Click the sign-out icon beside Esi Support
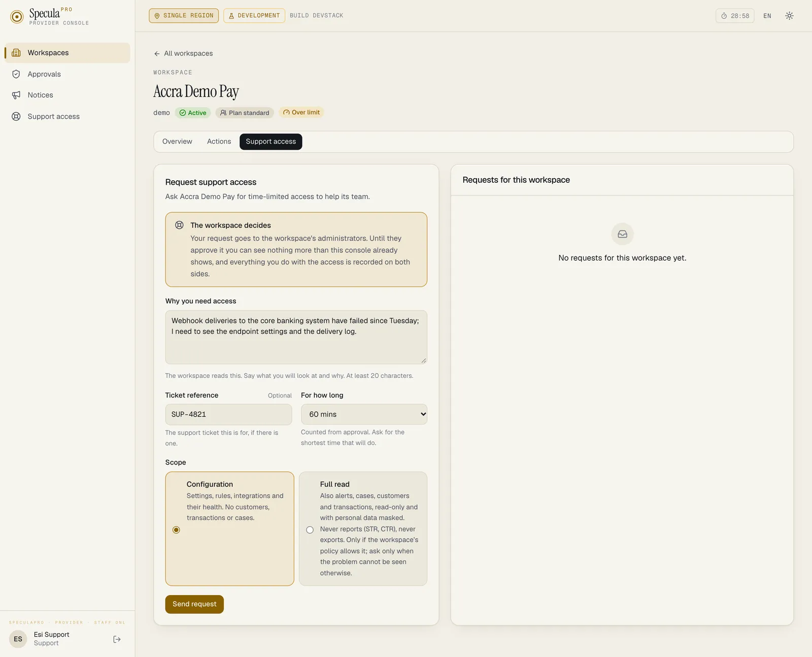 pos(117,639)
